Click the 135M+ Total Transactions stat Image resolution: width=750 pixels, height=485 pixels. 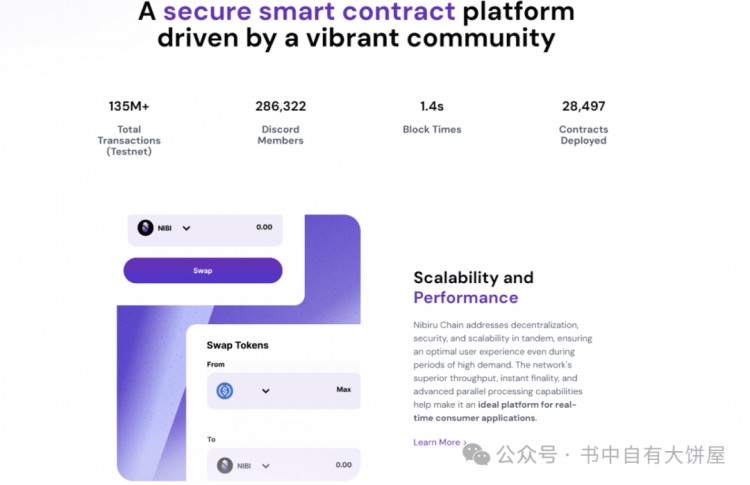coord(129,128)
